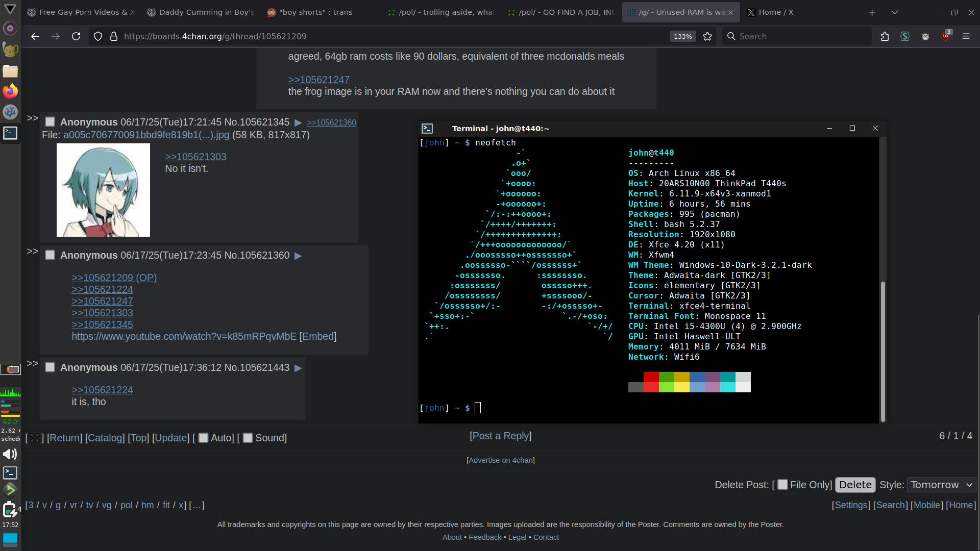Click the Return link
Image resolution: width=980 pixels, height=551 pixels.
[x=64, y=438]
